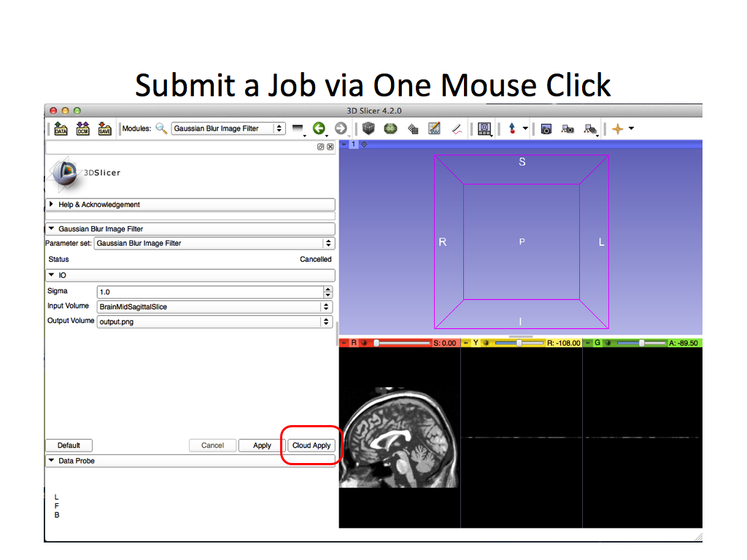The height and width of the screenshot is (560, 747).
Task: Click the Cloud Apply button
Action: click(x=311, y=446)
